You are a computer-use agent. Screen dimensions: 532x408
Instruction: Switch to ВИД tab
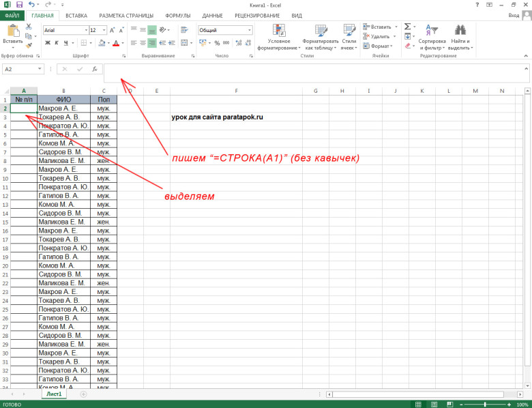tap(297, 16)
